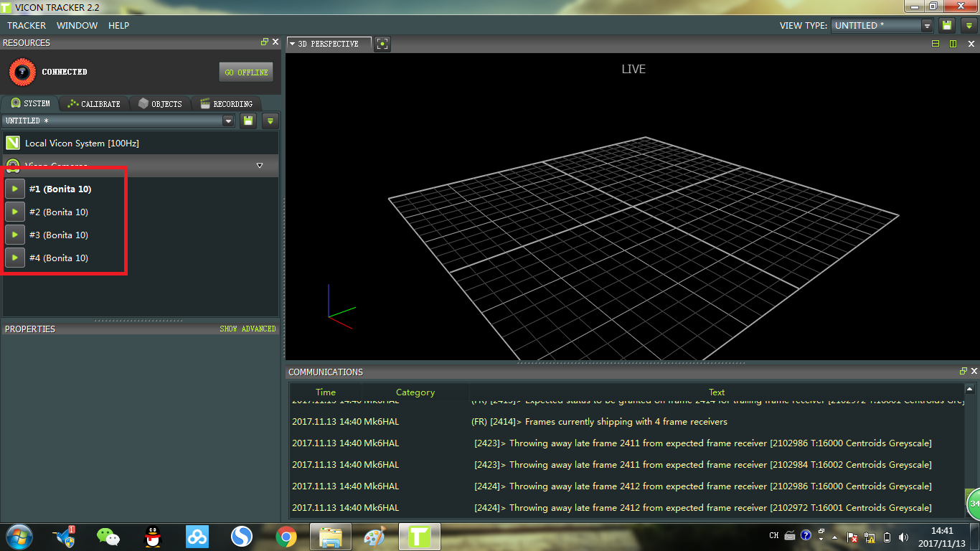Save the system configuration with the floppy icon
Screen dimensions: 980x551
(x=248, y=121)
